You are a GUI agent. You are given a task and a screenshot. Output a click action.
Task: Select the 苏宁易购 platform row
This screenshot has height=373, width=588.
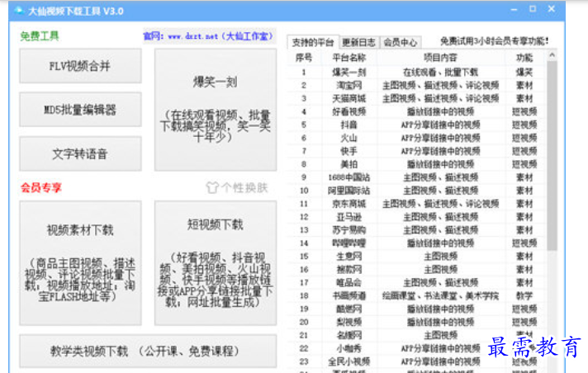[416, 229]
